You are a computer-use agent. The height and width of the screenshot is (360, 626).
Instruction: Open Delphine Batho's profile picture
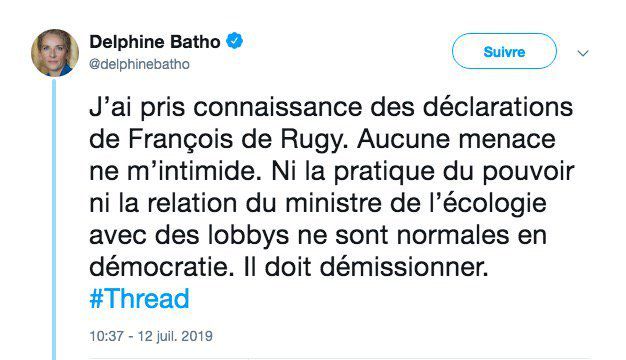55,53
